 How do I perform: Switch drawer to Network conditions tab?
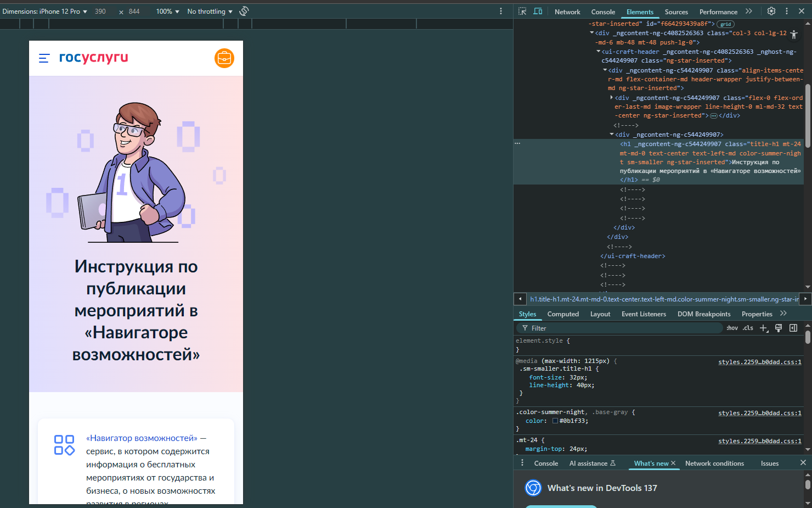coord(714,464)
